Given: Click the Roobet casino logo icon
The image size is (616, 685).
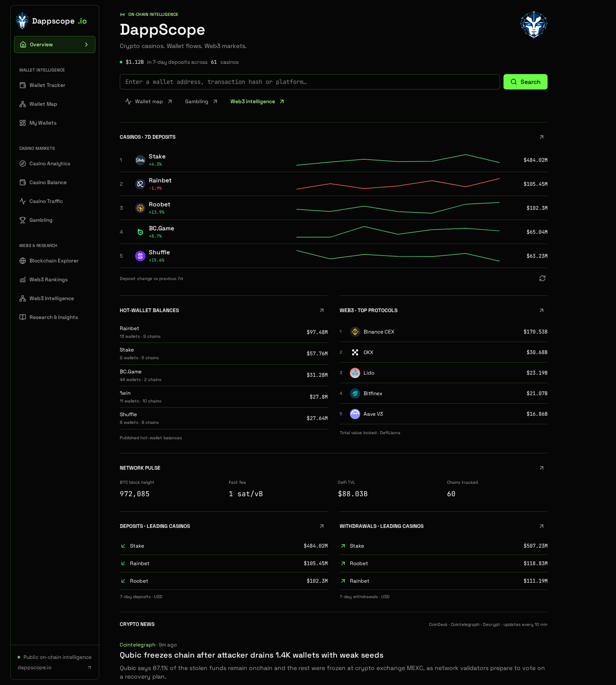Looking at the screenshot, I should coord(140,208).
